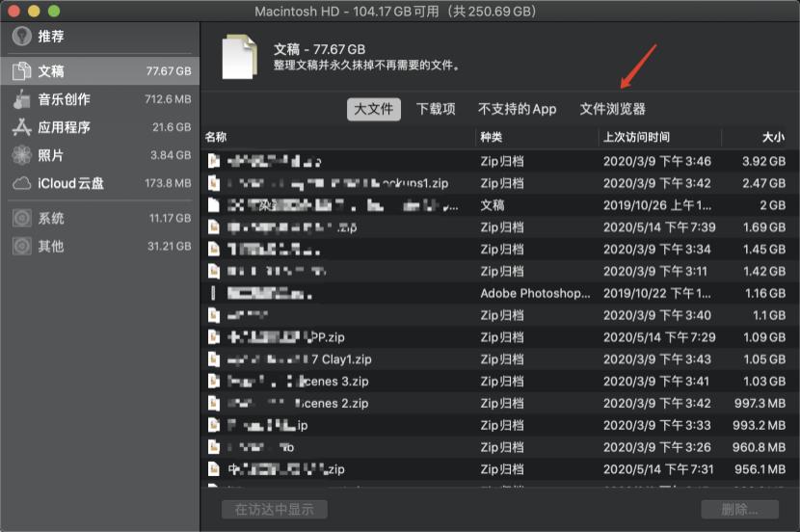Click the 音乐创作 GarageBand icon
800x532 pixels.
click(x=21, y=99)
